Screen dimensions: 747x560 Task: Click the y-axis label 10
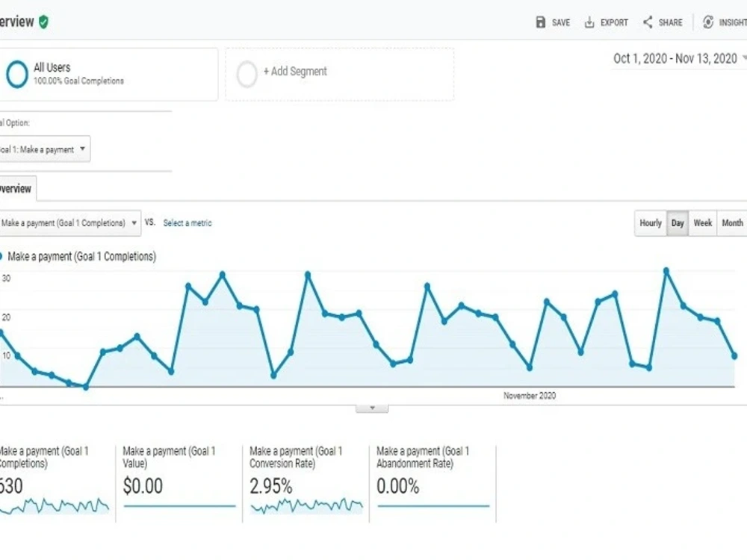6,355
